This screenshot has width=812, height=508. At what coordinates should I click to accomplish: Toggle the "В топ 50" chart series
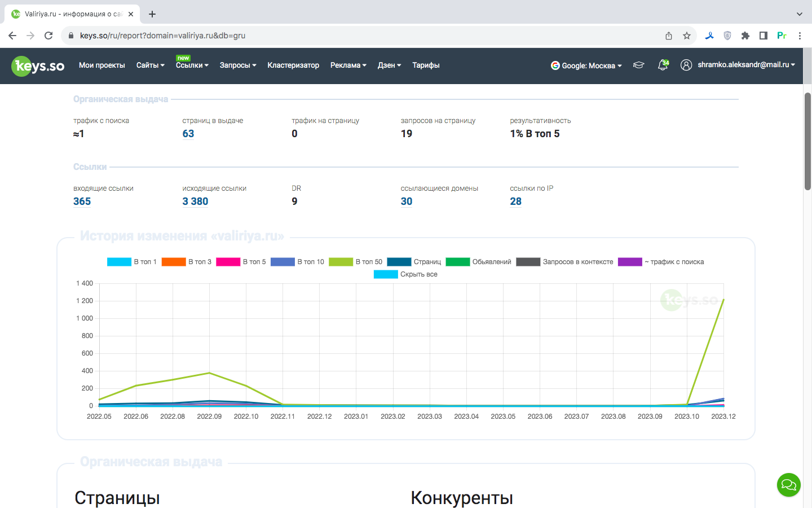coord(356,262)
